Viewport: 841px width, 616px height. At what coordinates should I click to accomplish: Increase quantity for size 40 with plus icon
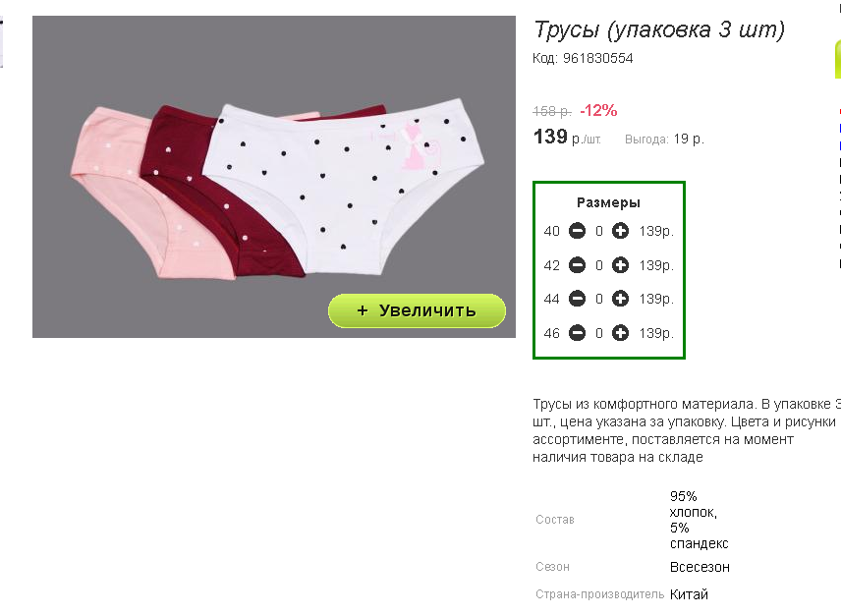pyautogui.click(x=620, y=232)
